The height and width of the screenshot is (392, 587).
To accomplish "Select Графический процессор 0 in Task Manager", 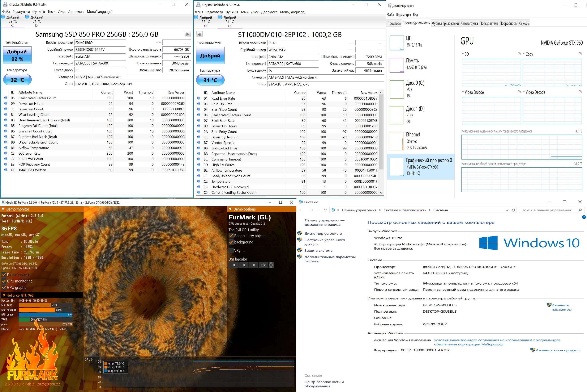I will pyautogui.click(x=421, y=166).
